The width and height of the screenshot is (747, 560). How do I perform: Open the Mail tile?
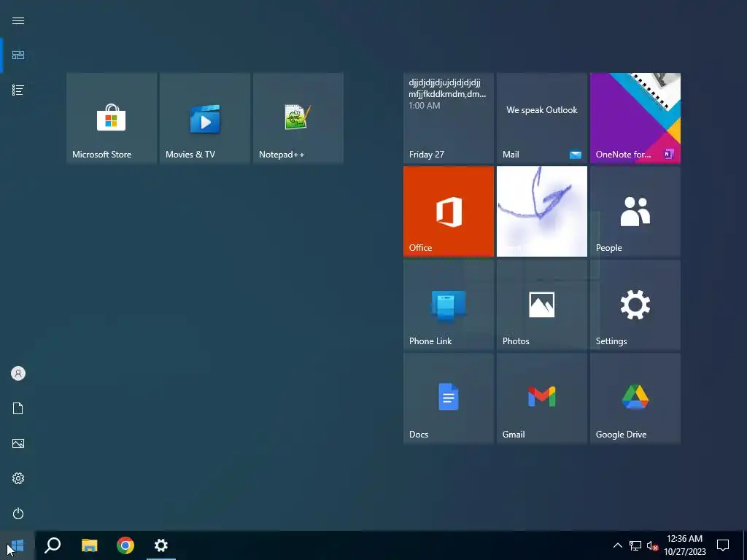[542, 118]
